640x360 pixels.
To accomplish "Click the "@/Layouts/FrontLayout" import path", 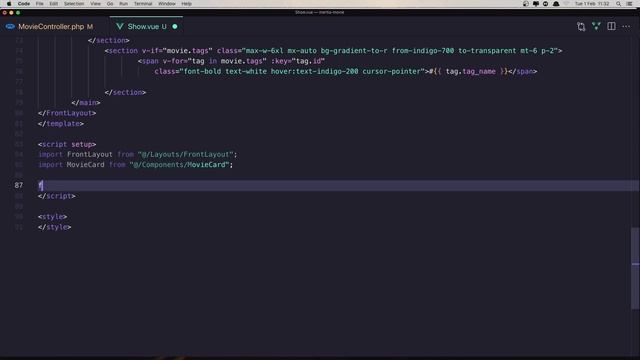I will pyautogui.click(x=185, y=154).
